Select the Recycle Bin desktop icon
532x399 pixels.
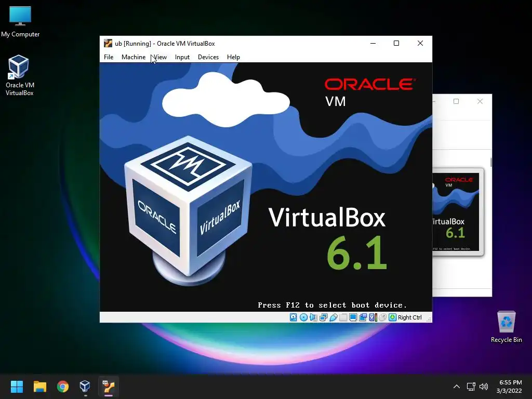pos(506,327)
